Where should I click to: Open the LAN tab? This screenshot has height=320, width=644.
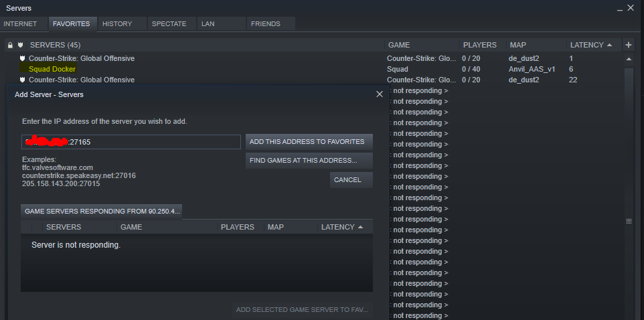point(221,24)
